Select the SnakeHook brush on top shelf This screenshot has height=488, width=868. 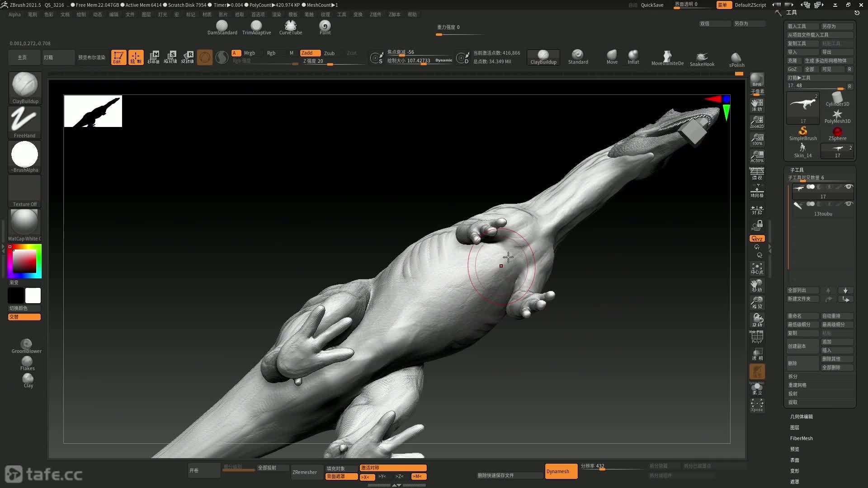702,59
